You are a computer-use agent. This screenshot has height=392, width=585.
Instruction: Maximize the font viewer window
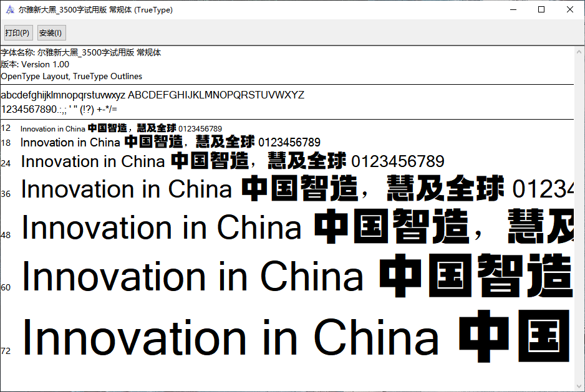point(541,10)
